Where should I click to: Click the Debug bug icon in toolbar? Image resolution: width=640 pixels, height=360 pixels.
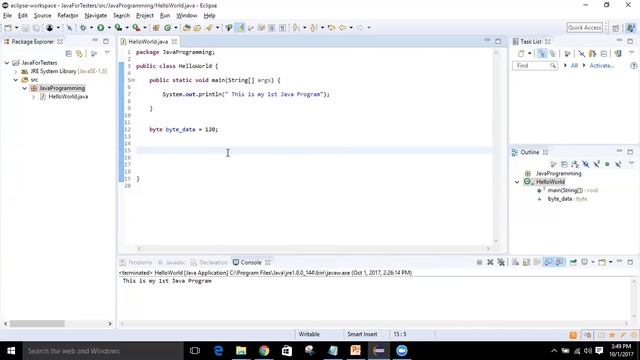pos(83,28)
